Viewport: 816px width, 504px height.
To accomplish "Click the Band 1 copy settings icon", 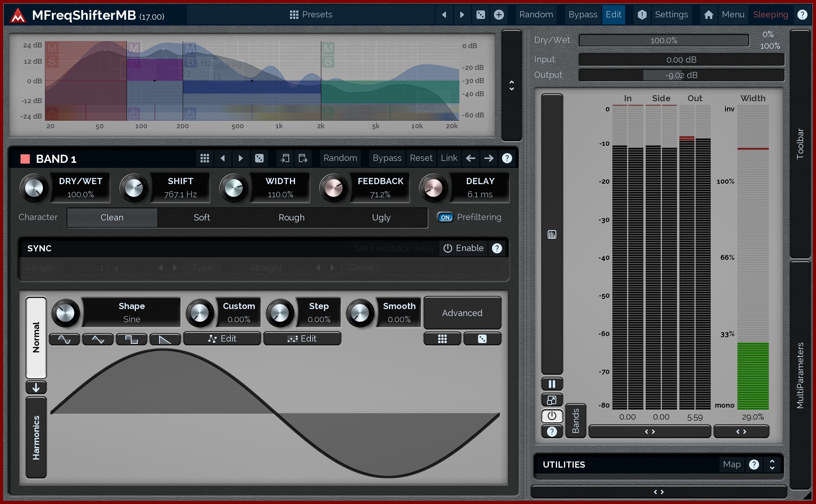I will pos(285,158).
